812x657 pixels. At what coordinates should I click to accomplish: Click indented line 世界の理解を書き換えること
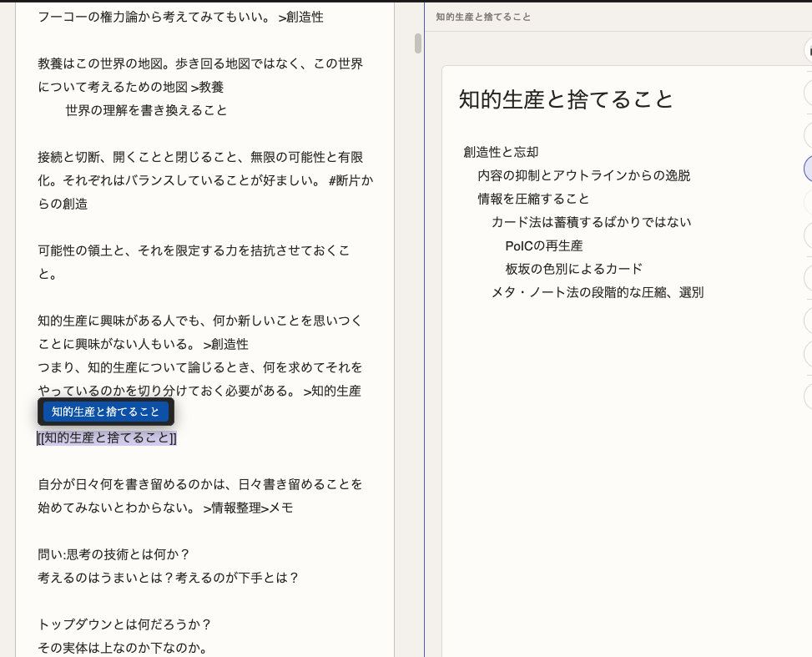click(146, 110)
